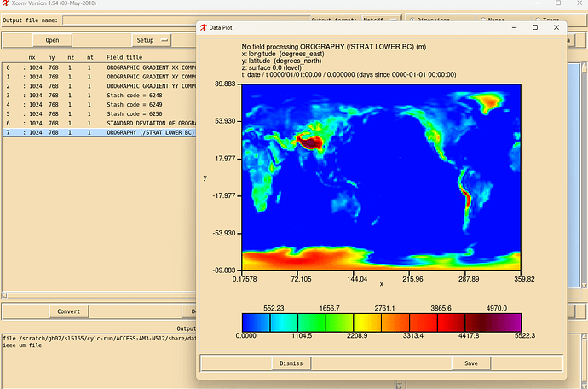Click the yellow swatch on the color bar
Screen dimensions: 588x389
click(368, 322)
